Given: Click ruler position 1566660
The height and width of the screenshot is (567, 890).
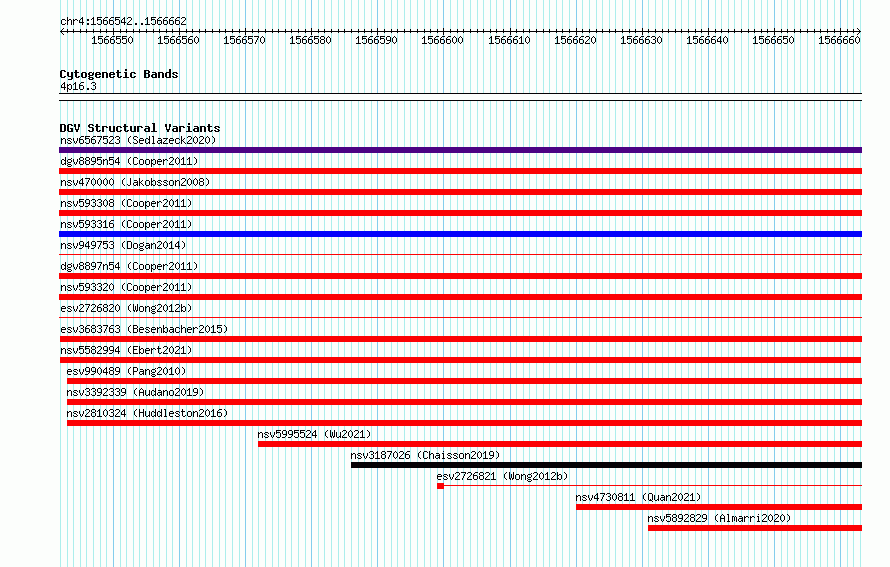Looking at the screenshot, I should click(x=839, y=40).
